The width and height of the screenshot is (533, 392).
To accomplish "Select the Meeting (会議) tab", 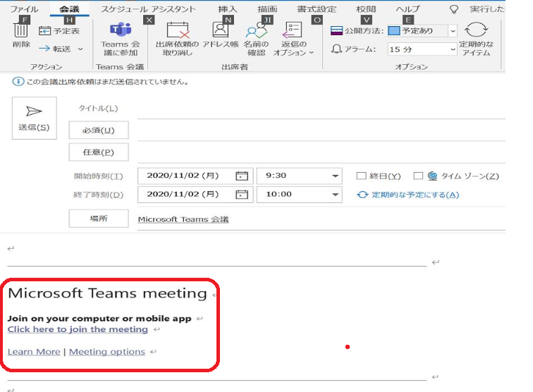I will click(x=69, y=9).
